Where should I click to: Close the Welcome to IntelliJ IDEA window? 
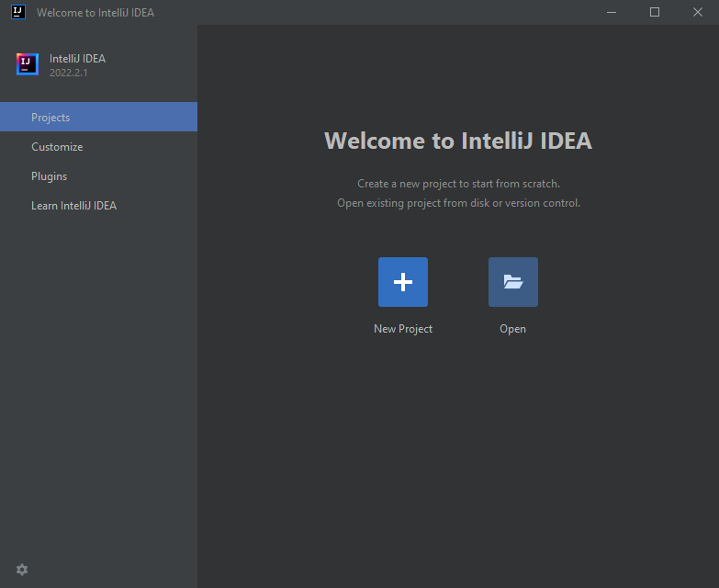[698, 12]
